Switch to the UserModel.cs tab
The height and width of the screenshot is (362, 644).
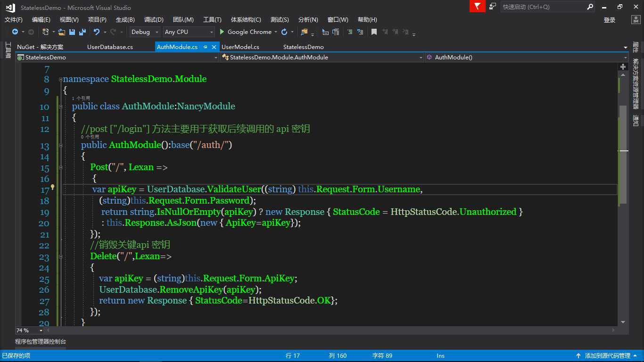click(240, 47)
